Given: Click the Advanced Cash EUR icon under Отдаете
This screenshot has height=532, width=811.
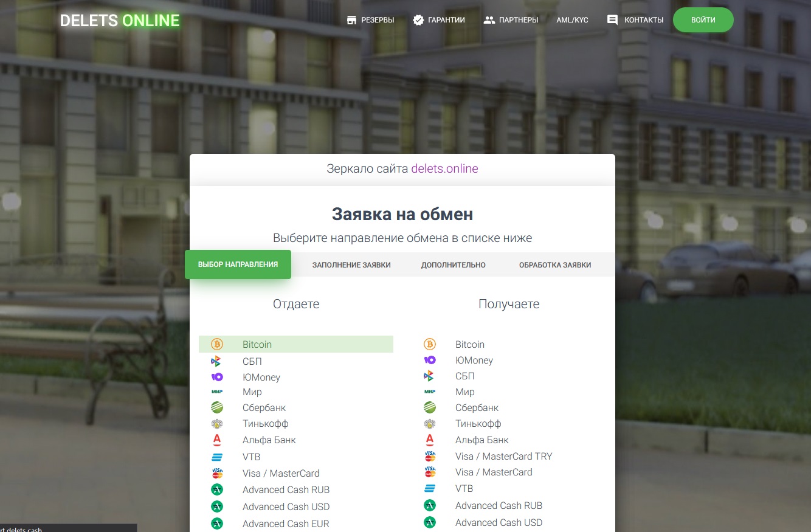Looking at the screenshot, I should (217, 523).
